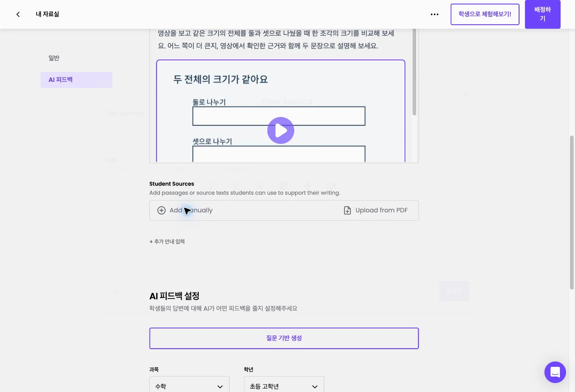The height and width of the screenshot is (392, 575).
Task: Click the 셋으로 나누기 label in video
Action: coord(212,141)
